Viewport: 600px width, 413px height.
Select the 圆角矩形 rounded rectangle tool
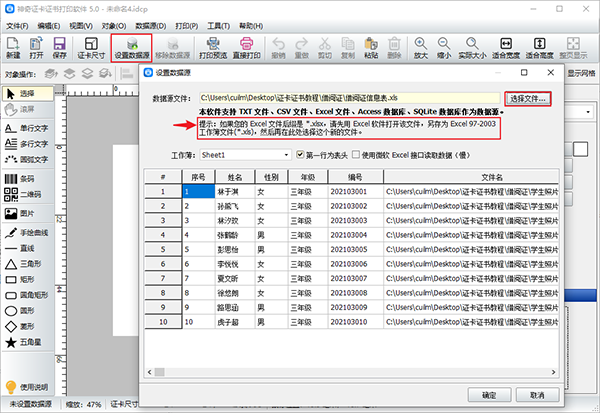[28, 295]
